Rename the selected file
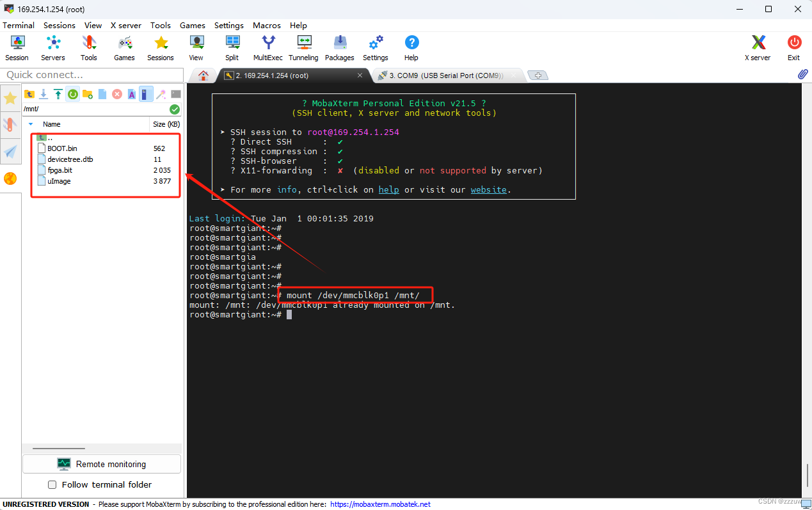The image size is (812, 510). 131,93
